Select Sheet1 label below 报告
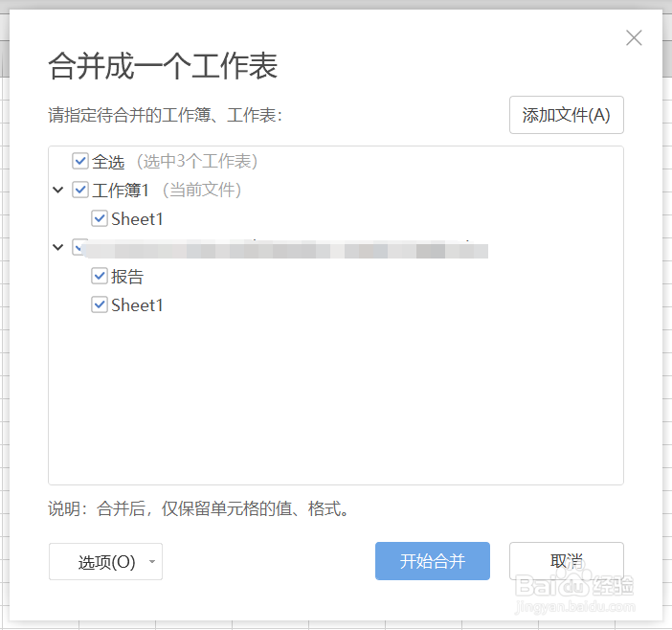This screenshot has width=672, height=630. point(137,304)
